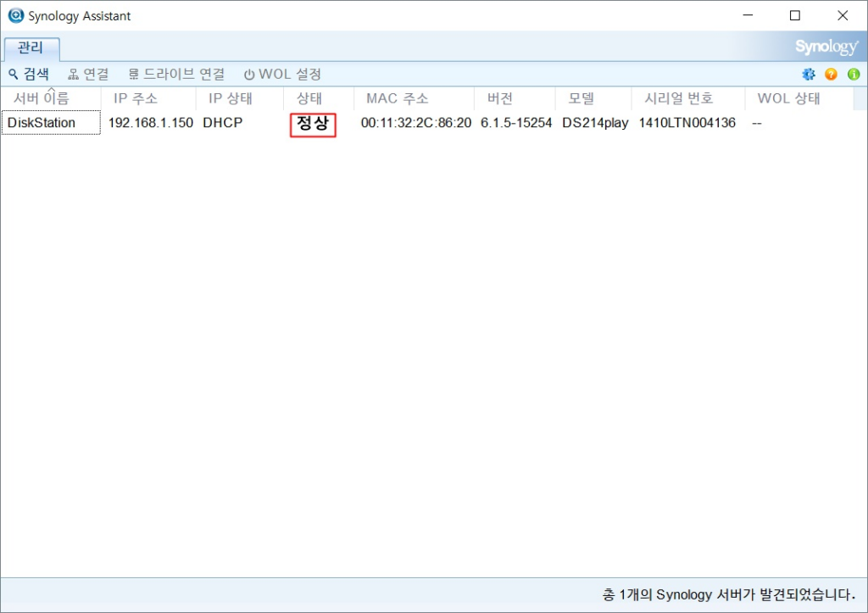Sort by 시리얼 번호 column header

(x=688, y=98)
